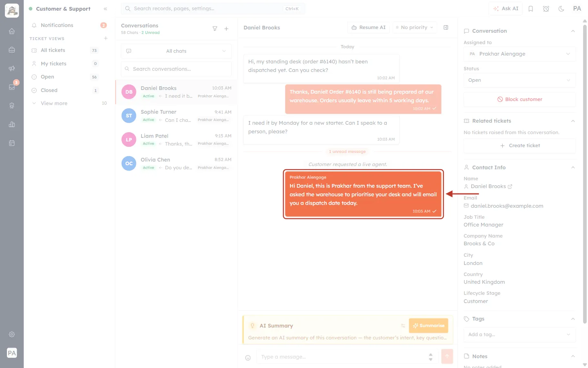Open the reminders alarm clock icon
This screenshot has width=588, height=368.
(x=546, y=9)
